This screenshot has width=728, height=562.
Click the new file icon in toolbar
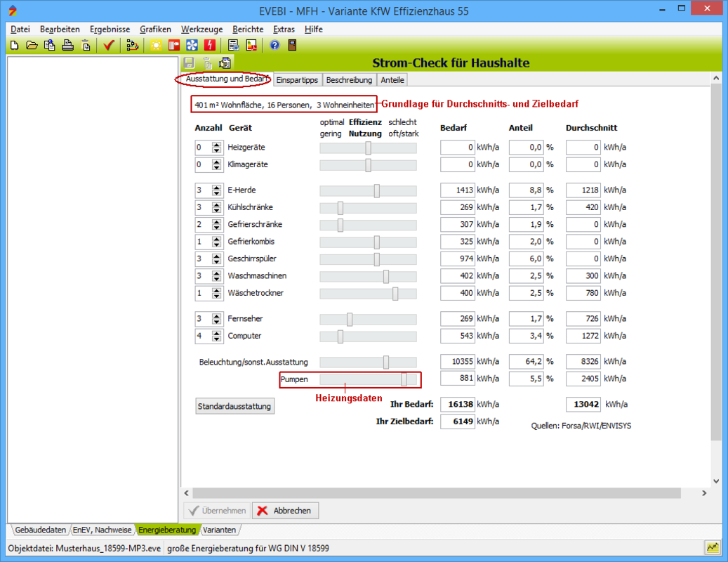click(14, 46)
